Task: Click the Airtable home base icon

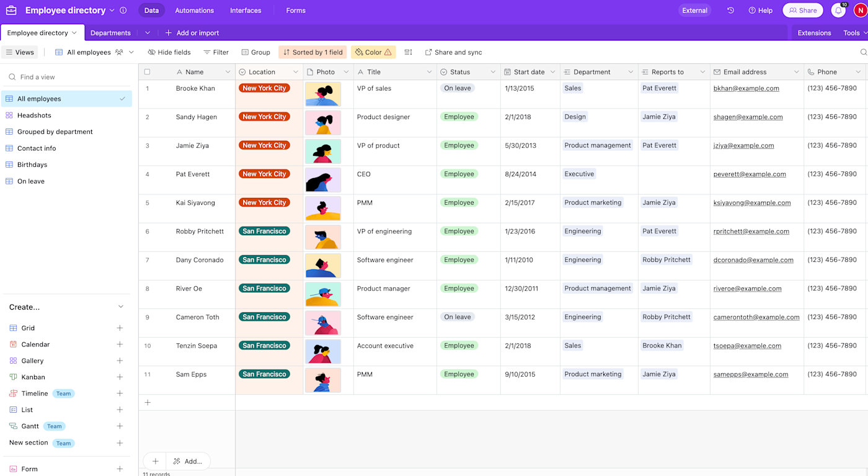Action: point(11,11)
